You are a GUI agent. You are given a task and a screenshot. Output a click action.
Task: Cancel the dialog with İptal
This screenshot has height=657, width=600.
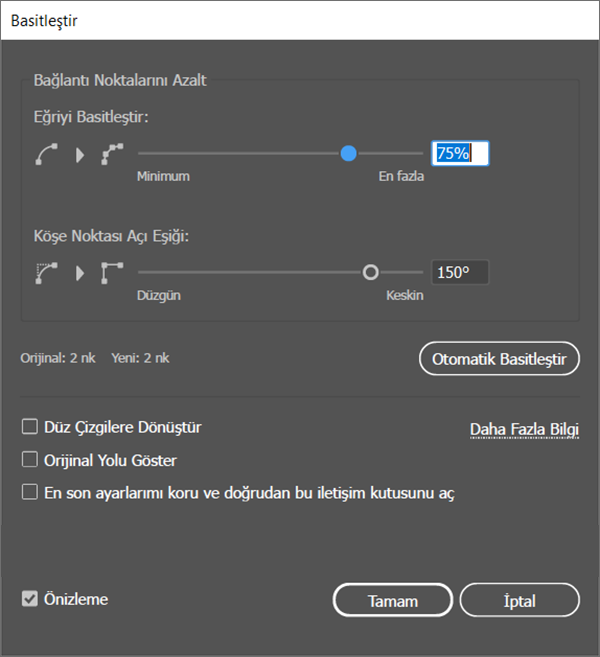(520, 601)
